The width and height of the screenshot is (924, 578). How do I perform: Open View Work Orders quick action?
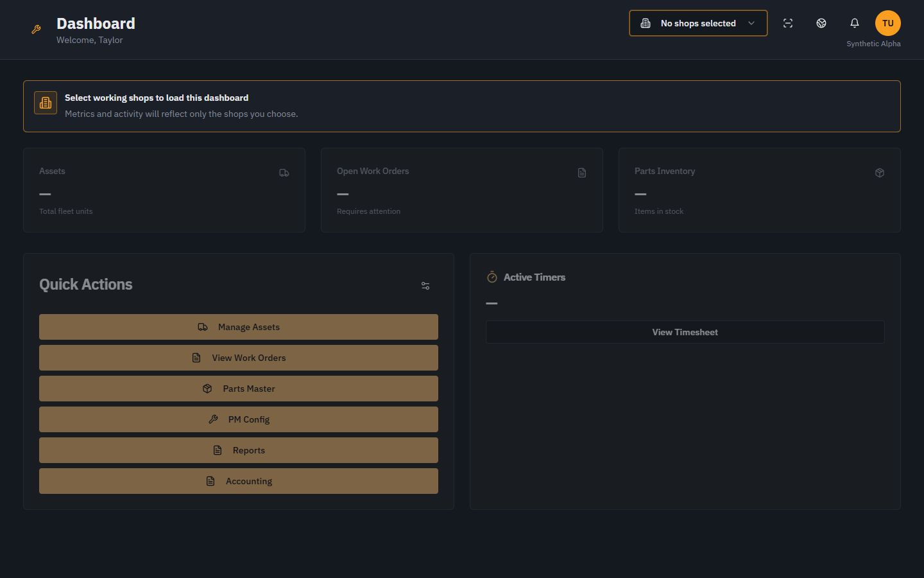pyautogui.click(x=239, y=358)
